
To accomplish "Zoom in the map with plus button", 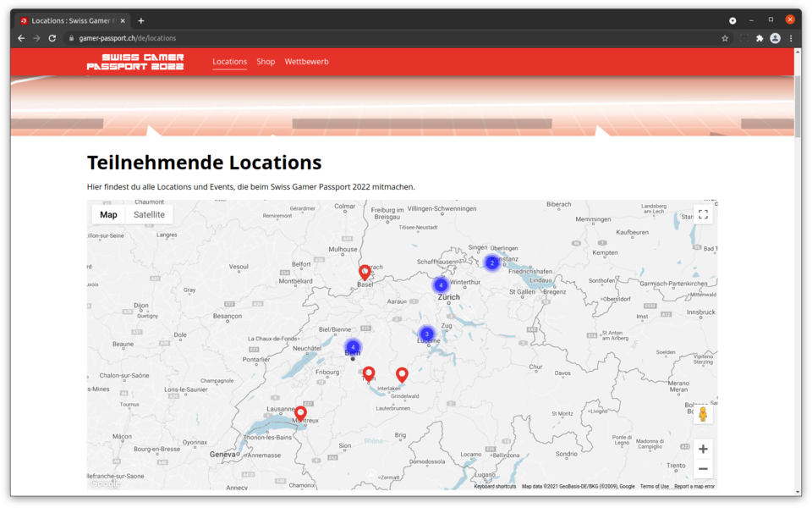I will coord(703,449).
